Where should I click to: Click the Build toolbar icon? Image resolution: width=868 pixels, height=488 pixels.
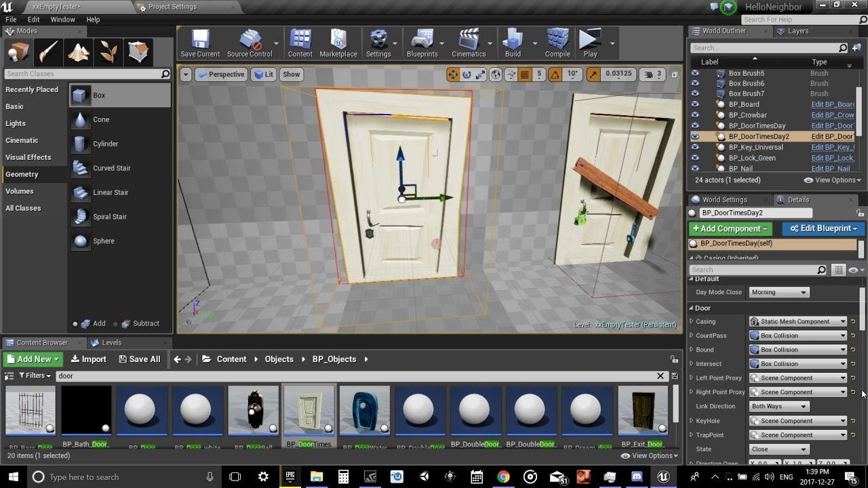tap(513, 43)
